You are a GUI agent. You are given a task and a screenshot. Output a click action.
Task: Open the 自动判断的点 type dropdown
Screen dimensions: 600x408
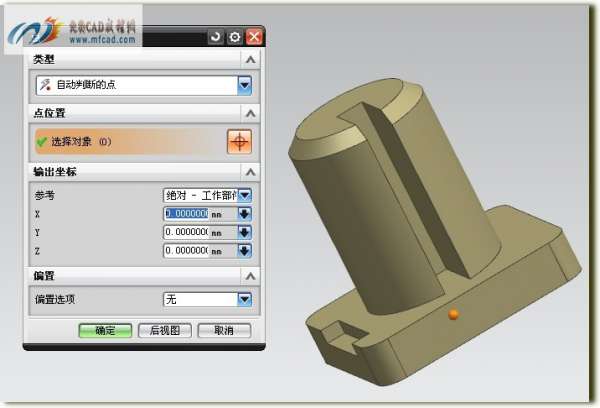245,85
